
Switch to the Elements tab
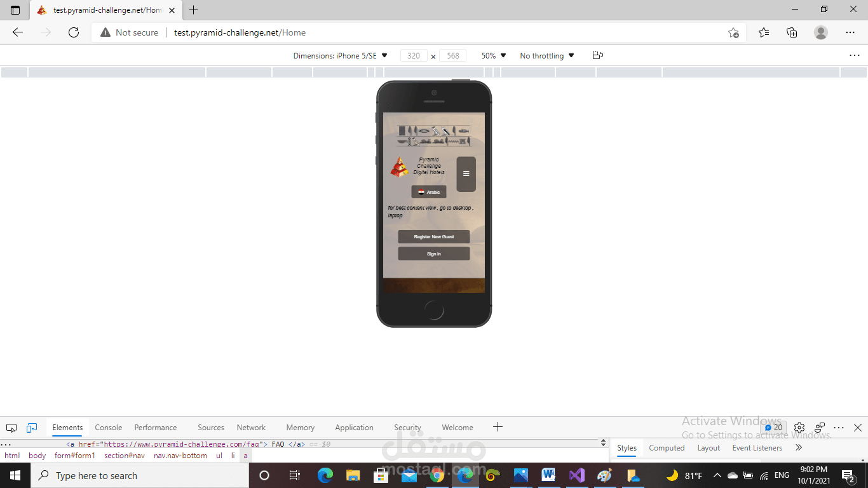(x=67, y=428)
